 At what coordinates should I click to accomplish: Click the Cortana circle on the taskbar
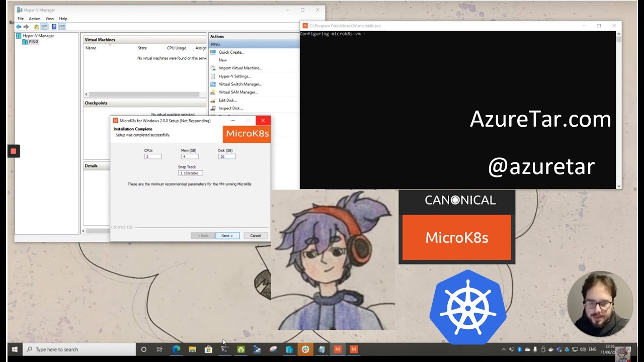(x=143, y=349)
